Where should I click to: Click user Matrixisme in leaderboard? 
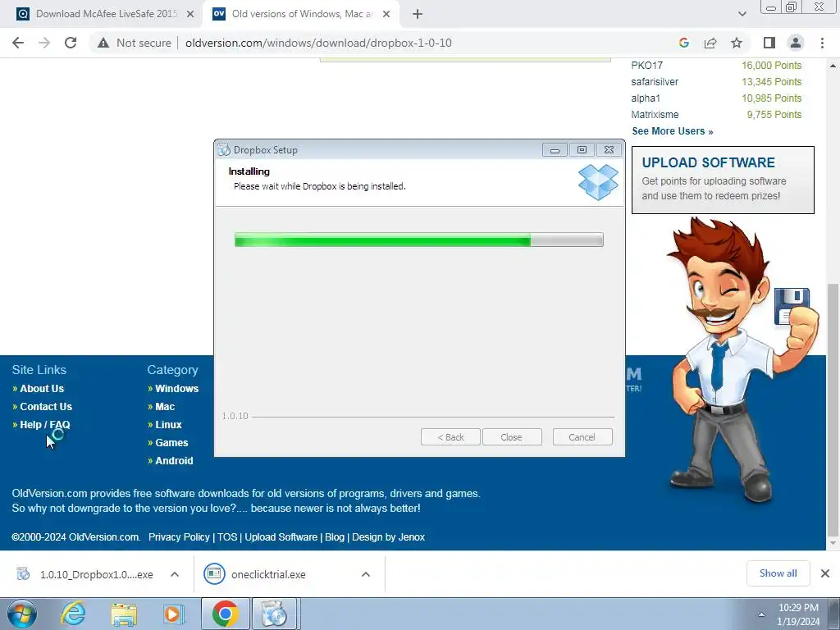pos(655,115)
